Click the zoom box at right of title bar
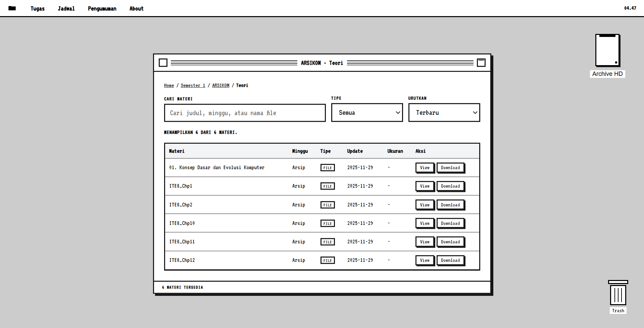The width and height of the screenshot is (644, 328). coord(481,63)
